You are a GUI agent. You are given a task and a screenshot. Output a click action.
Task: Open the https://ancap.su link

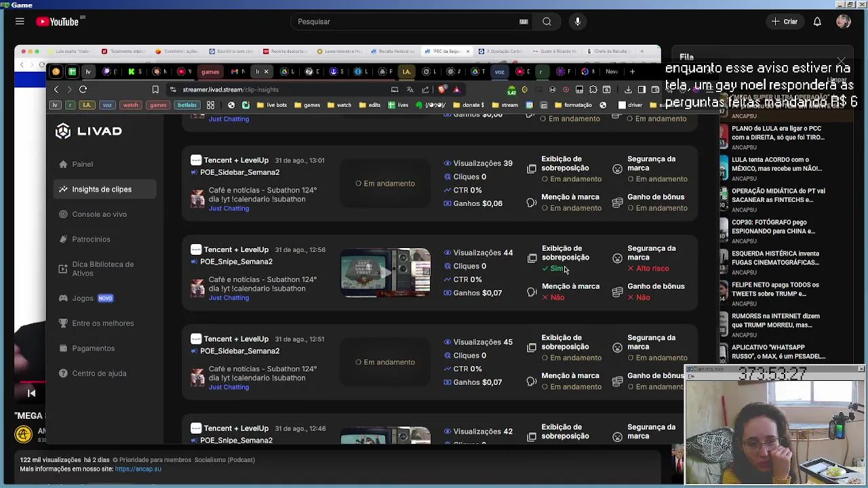138,469
